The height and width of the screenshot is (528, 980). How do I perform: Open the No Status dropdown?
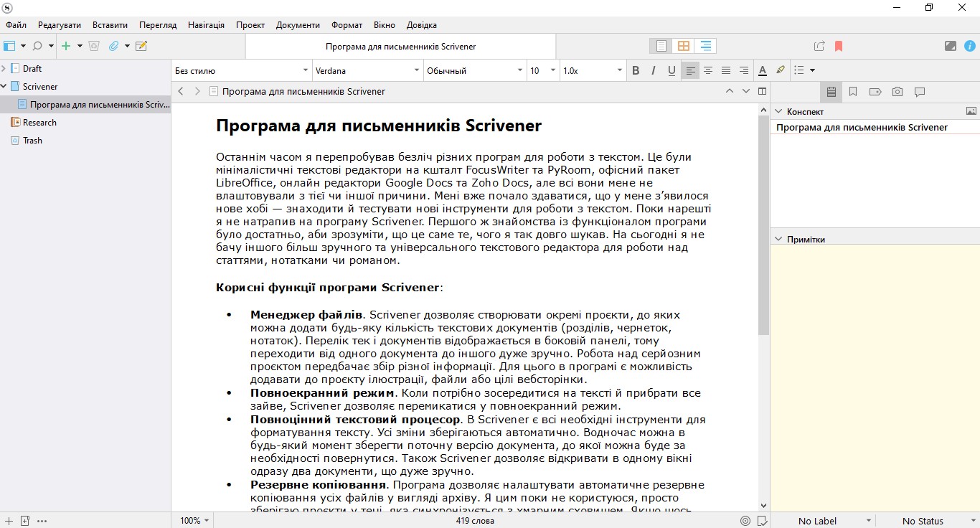point(928,521)
